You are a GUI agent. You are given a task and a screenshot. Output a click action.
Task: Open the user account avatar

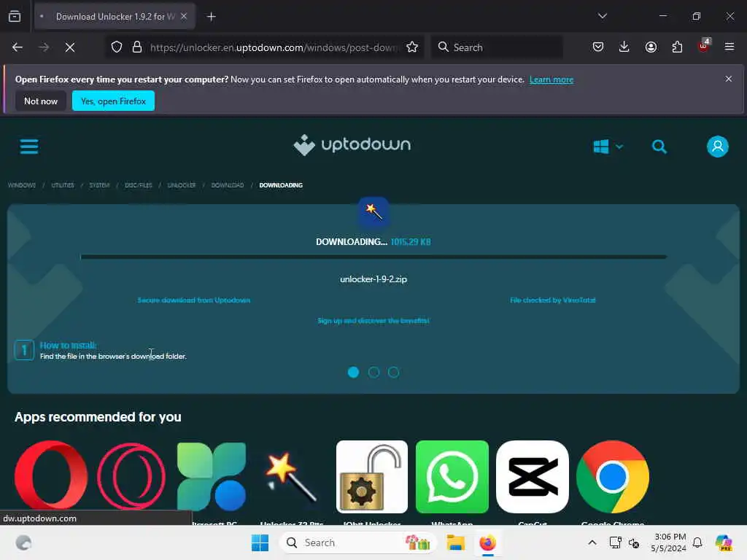(x=718, y=147)
